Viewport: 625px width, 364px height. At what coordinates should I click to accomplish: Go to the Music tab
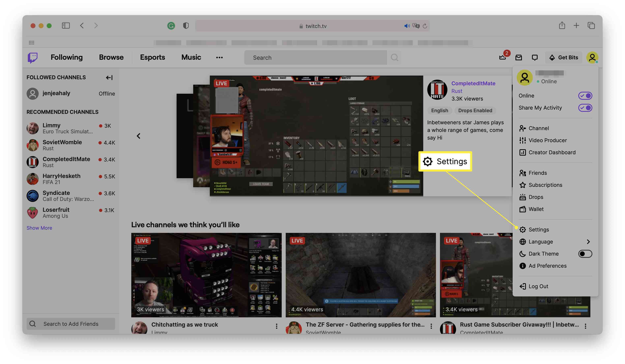click(x=191, y=57)
